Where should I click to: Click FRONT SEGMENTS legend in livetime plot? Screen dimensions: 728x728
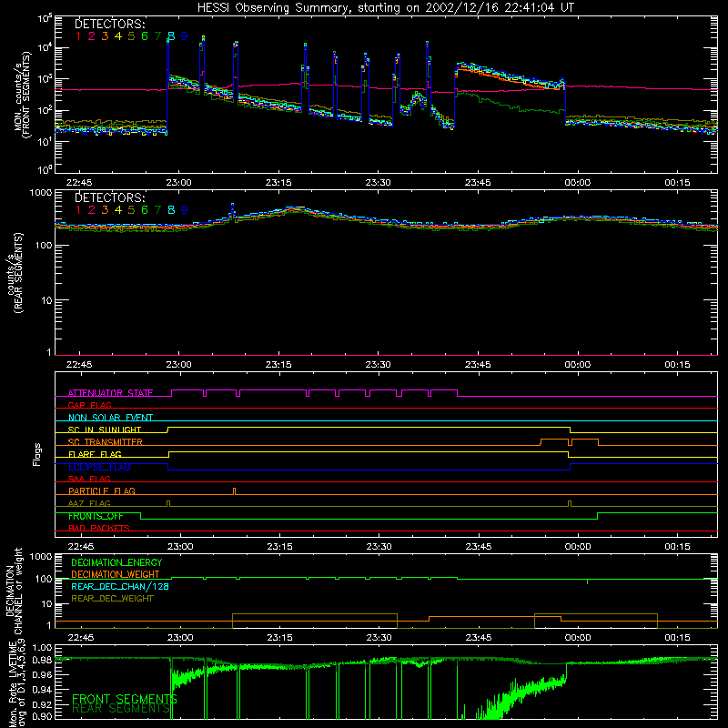pos(125,699)
